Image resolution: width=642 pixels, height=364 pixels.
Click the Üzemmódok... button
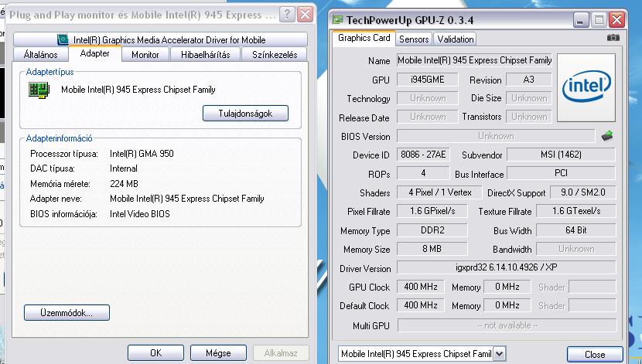click(67, 313)
